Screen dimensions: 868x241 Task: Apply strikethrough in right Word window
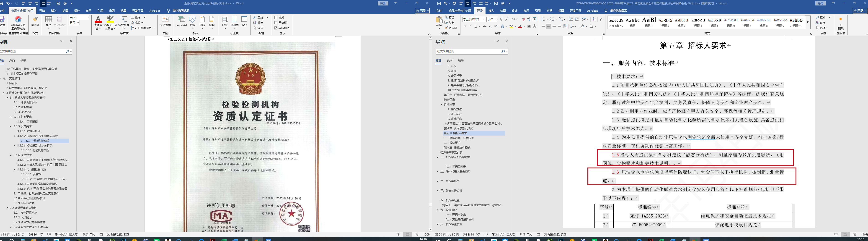(484, 26)
